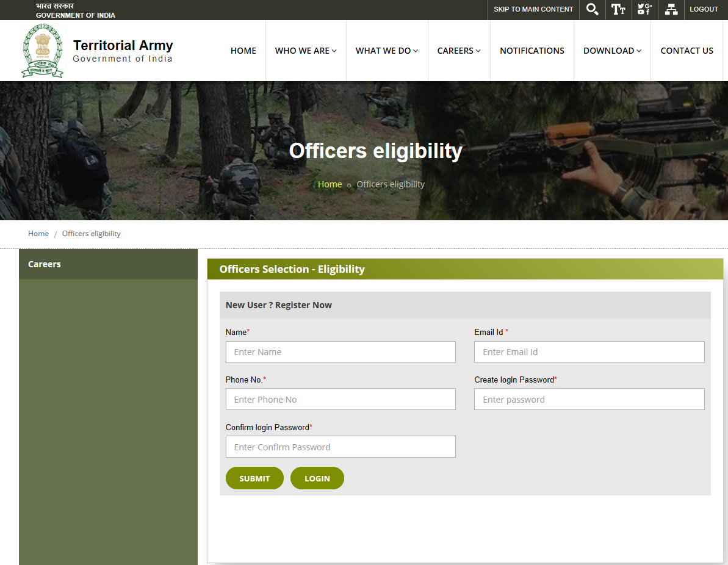Open the Notifications menu item
The width and height of the screenshot is (728, 565).
pyautogui.click(x=532, y=51)
